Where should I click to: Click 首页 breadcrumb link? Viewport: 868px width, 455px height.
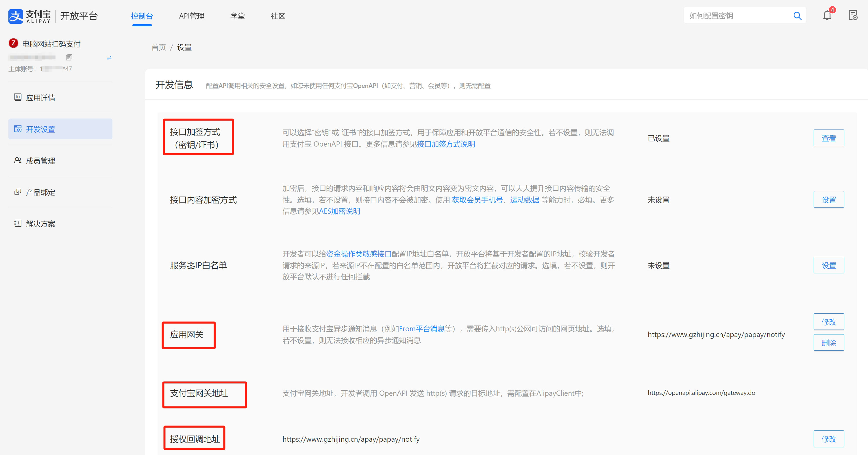pyautogui.click(x=158, y=47)
